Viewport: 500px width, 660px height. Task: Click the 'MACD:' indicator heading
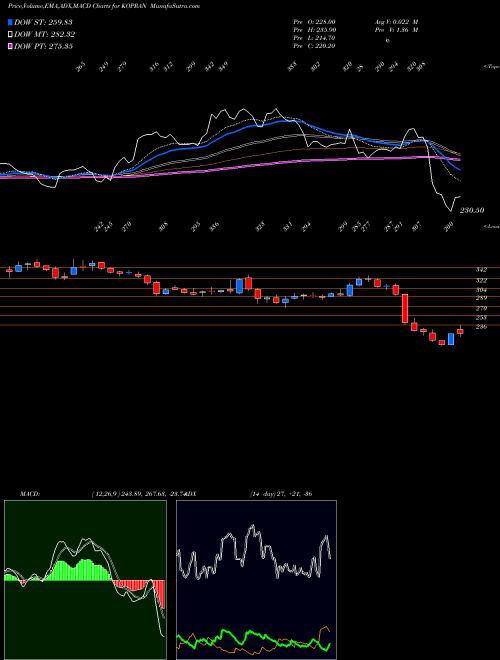tap(30, 494)
